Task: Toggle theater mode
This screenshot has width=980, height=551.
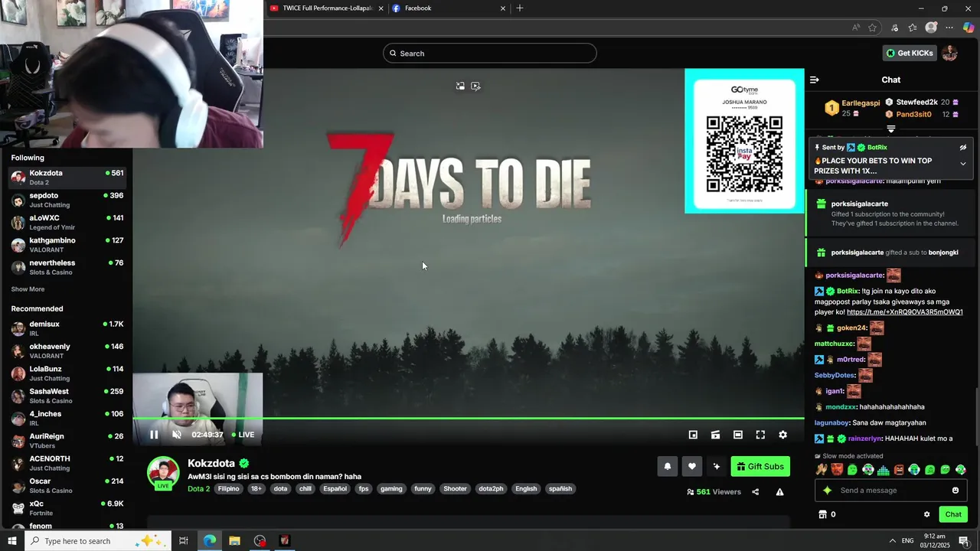Action: pyautogui.click(x=738, y=435)
